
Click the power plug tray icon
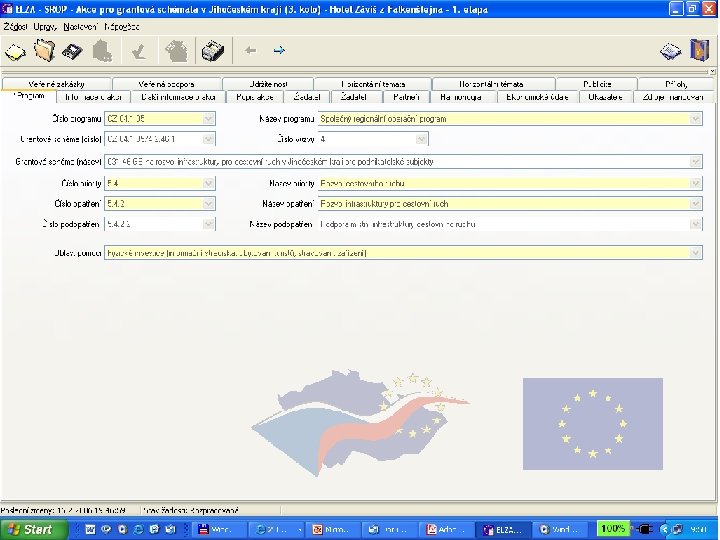643,529
